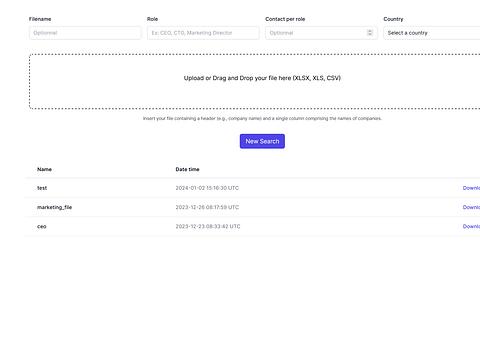Download the ceo file
The image size is (480, 360).
(471, 226)
